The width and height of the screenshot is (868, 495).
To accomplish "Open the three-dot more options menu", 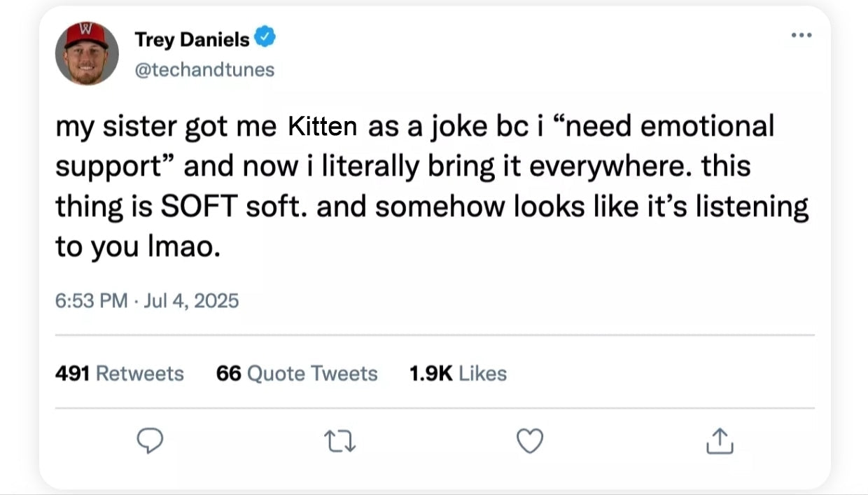I will (801, 35).
